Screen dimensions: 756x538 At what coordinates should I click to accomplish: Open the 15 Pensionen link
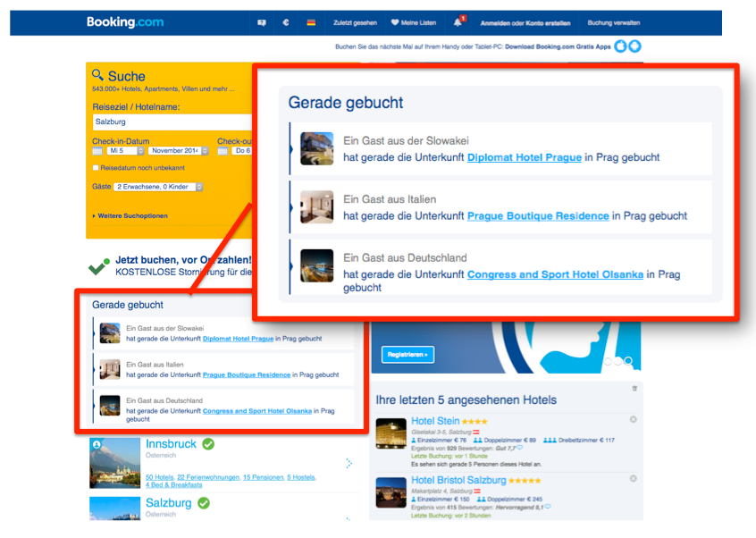(264, 477)
